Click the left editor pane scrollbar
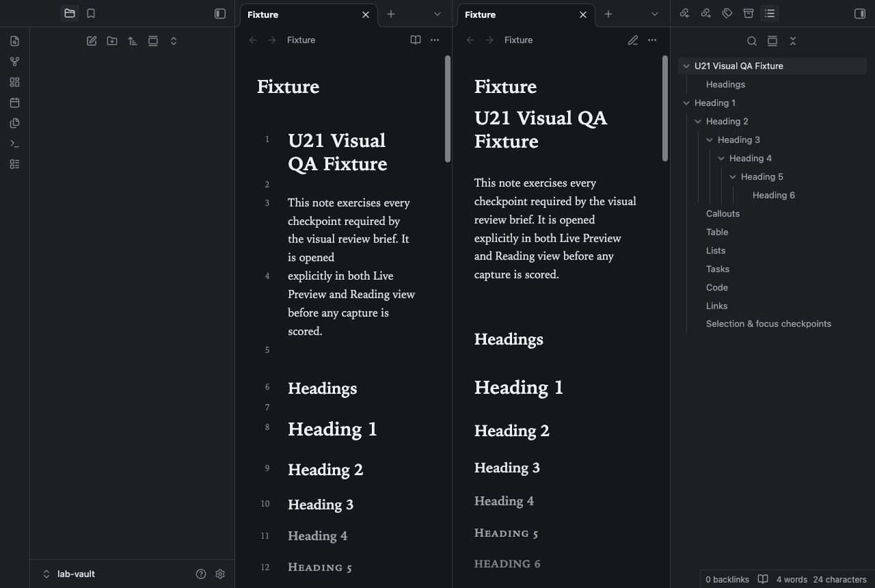 [448, 109]
